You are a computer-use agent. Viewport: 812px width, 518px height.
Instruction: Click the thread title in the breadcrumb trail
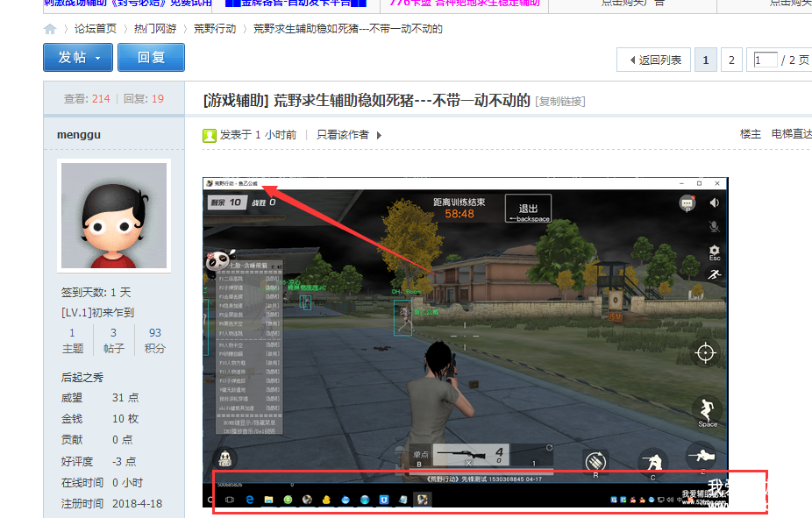click(x=347, y=29)
